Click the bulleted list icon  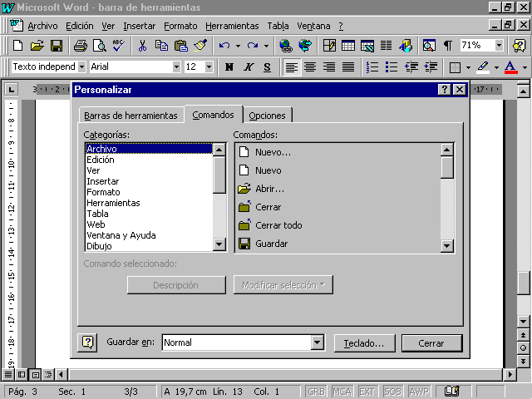(x=392, y=66)
